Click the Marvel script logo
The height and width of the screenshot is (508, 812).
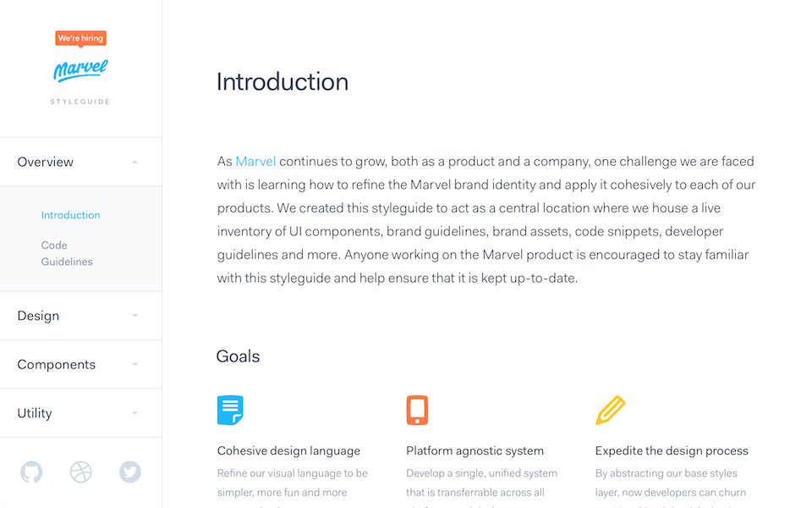[80, 70]
